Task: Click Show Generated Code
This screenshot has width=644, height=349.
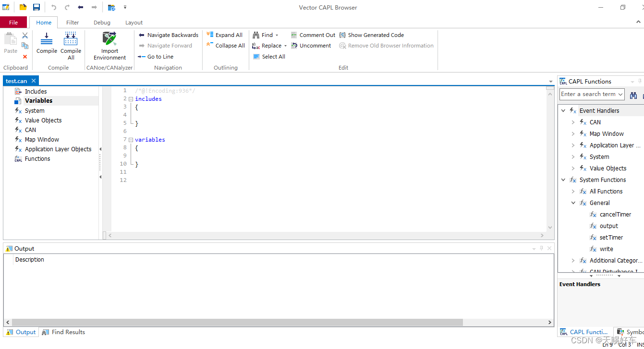Action: tap(372, 35)
